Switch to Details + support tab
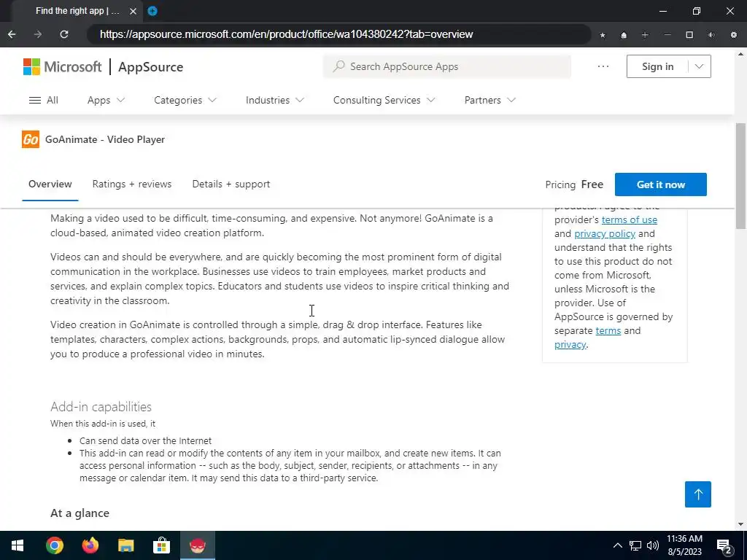The image size is (747, 560). point(231,184)
